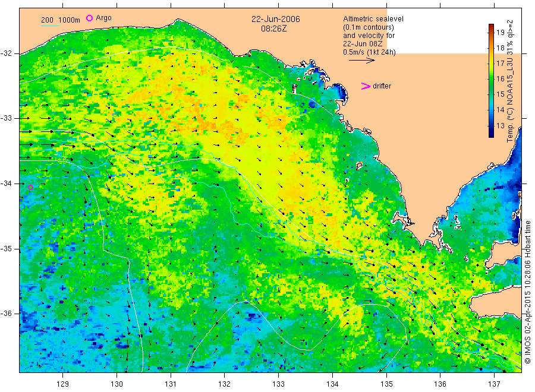Click the magenta drifter legend symbol
Image resolution: width=535 pixels, height=392 pixels.
[366, 86]
